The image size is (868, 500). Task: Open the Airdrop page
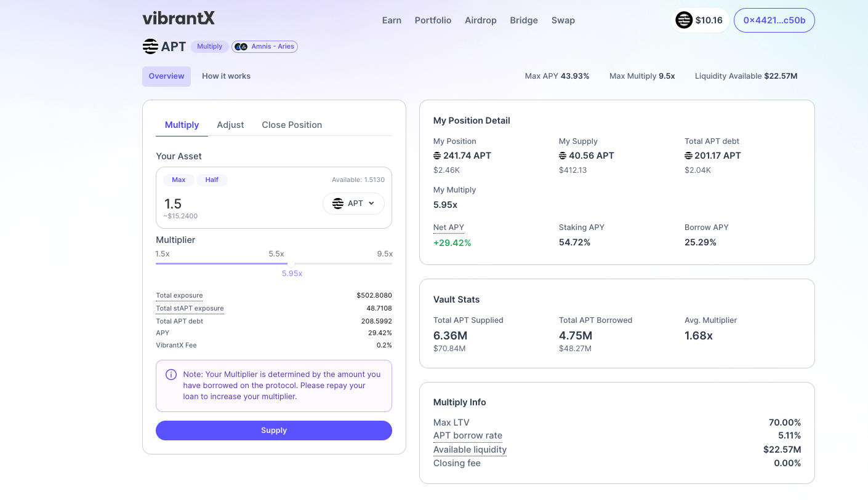[x=481, y=20]
